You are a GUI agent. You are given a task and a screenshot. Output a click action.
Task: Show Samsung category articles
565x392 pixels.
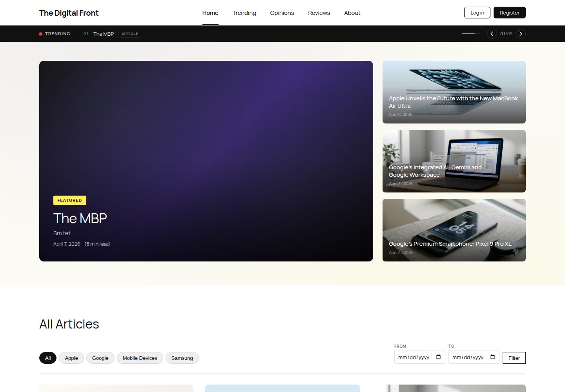point(182,358)
